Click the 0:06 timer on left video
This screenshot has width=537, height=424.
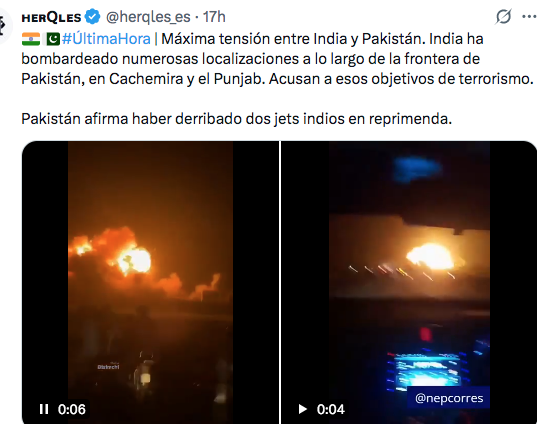(72, 409)
